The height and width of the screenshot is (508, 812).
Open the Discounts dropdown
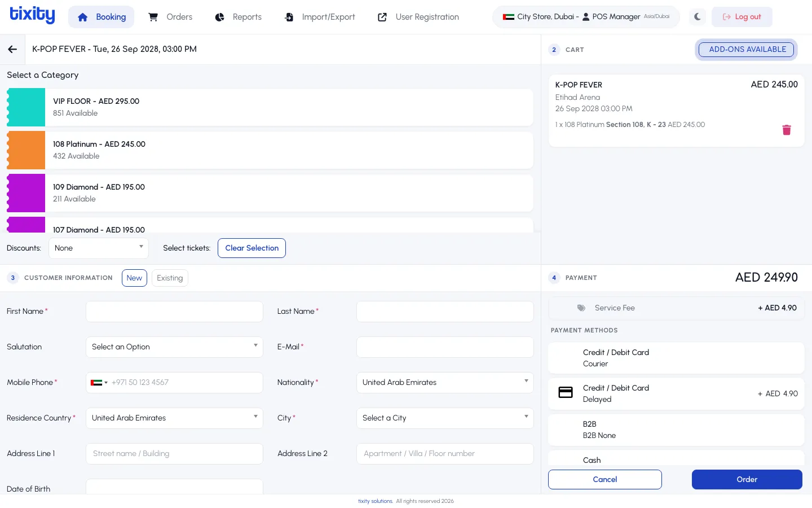click(99, 248)
